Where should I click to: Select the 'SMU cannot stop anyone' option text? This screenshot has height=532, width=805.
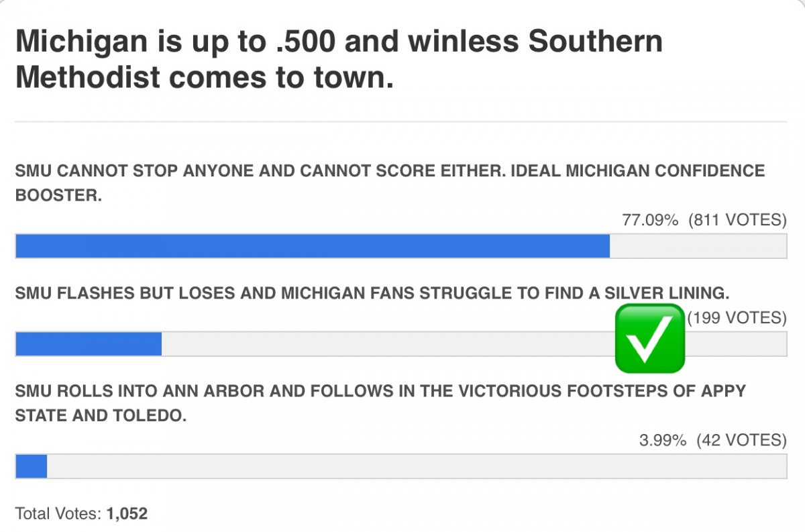[x=389, y=182]
